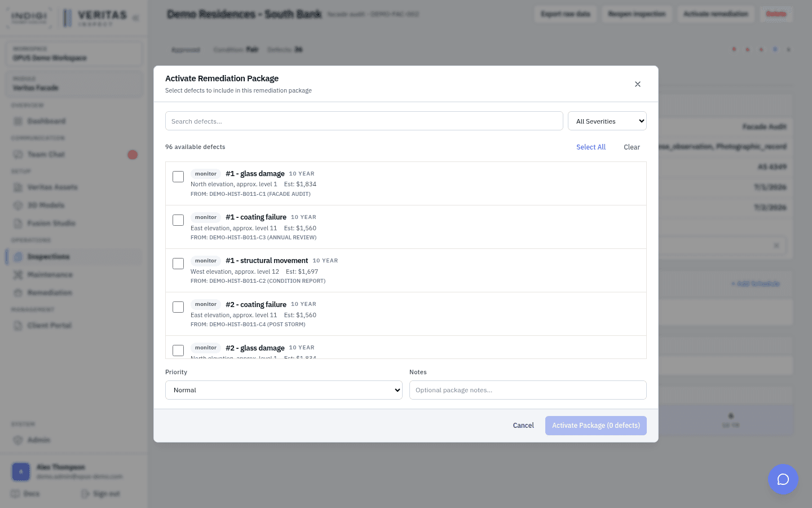This screenshot has width=812, height=508.
Task: Close the Activate Remediation Package dialog
Action: (638, 84)
